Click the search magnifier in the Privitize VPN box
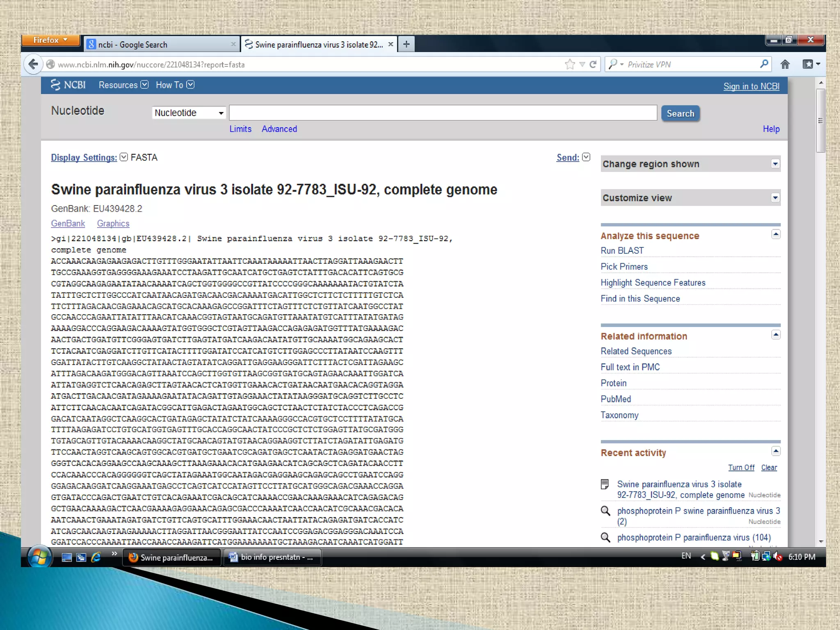Screen dimensions: 840x630 click(x=764, y=64)
